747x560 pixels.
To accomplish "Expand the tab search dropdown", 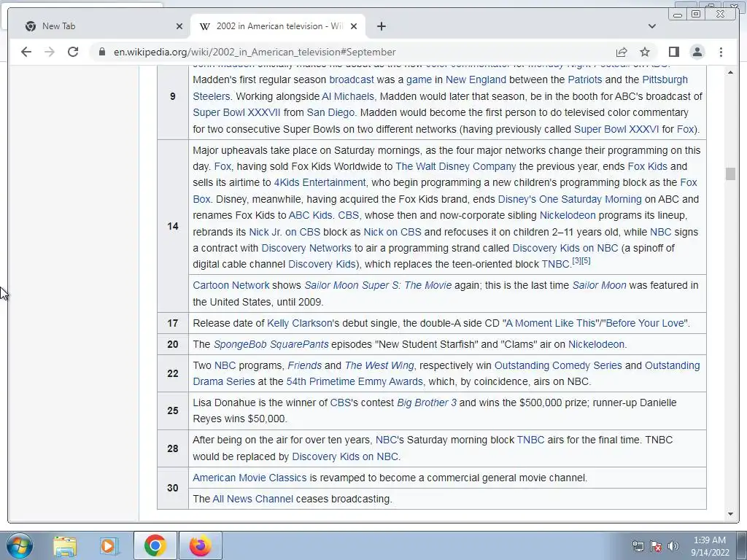I will (x=652, y=26).
